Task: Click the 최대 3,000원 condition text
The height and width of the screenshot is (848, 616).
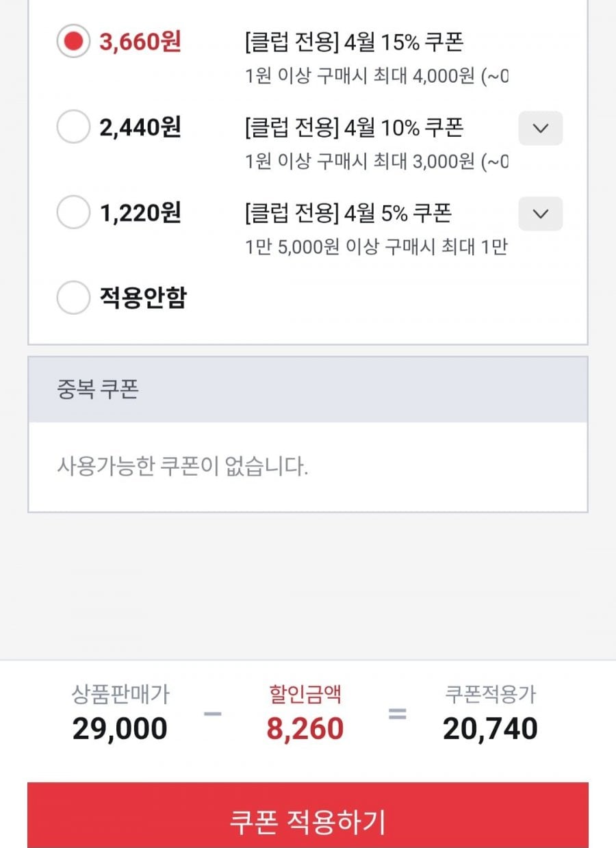Action: click(424, 162)
